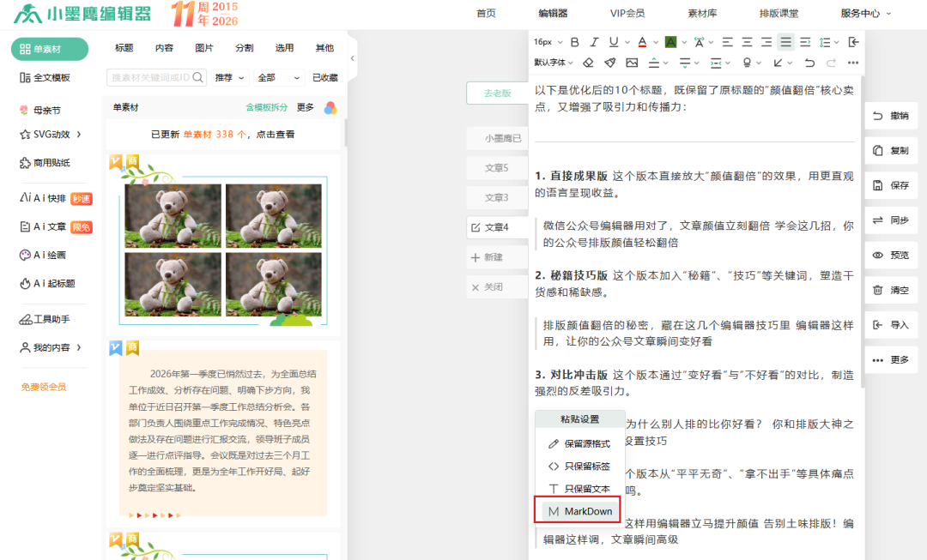Image resolution: width=927 pixels, height=560 pixels.
Task: Click the line height icon
Action: click(x=825, y=42)
